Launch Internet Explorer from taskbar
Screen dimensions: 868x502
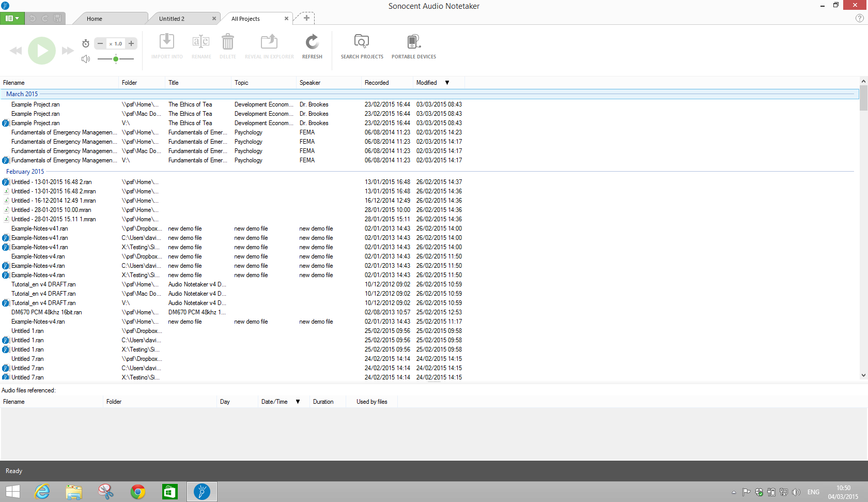pyautogui.click(x=42, y=492)
